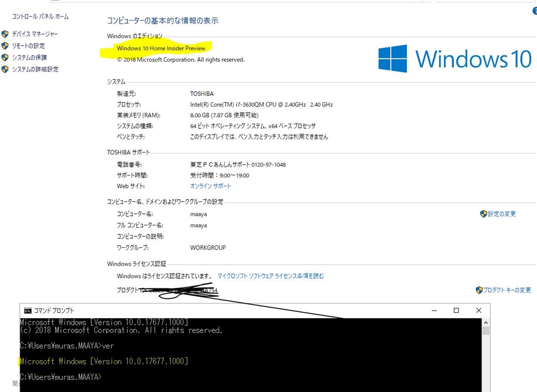Image resolution: width=537 pixels, height=392 pixels.
Task: Select the pen and touch availability text
Action: 259,137
